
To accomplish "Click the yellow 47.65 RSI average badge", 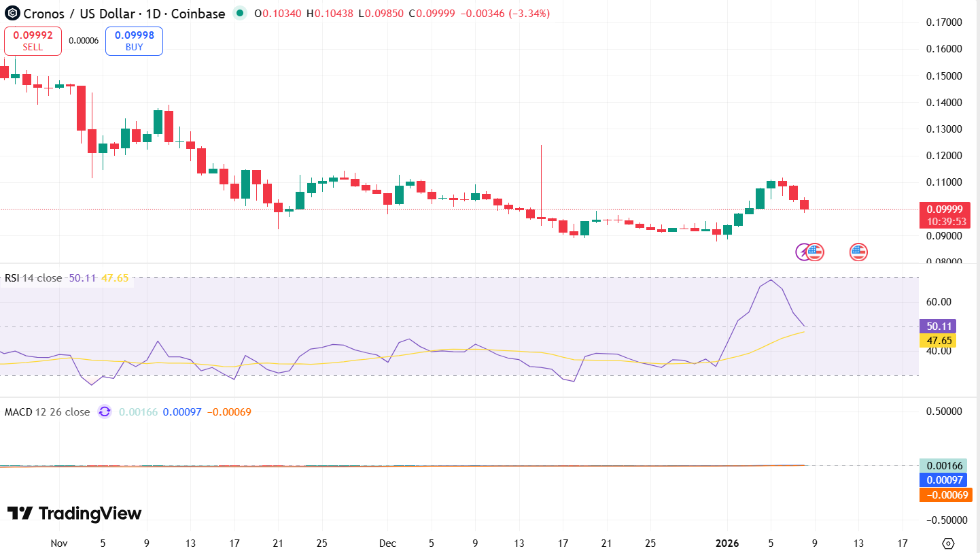I will [x=938, y=339].
